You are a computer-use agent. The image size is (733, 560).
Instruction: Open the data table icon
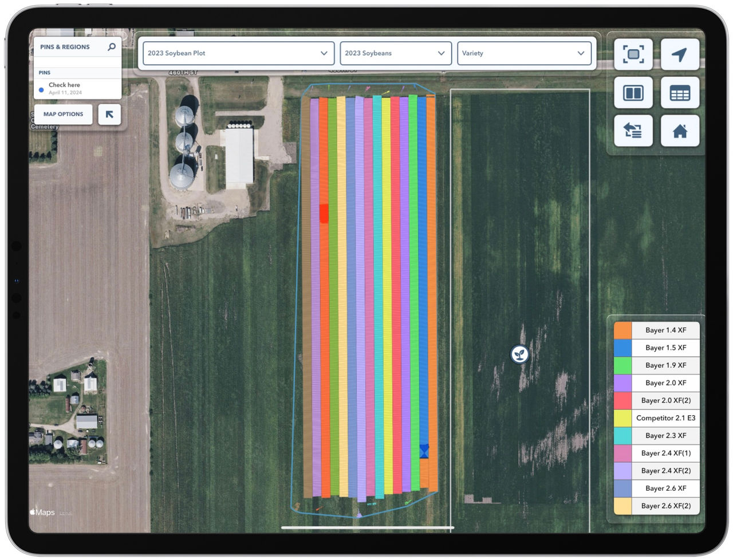680,93
